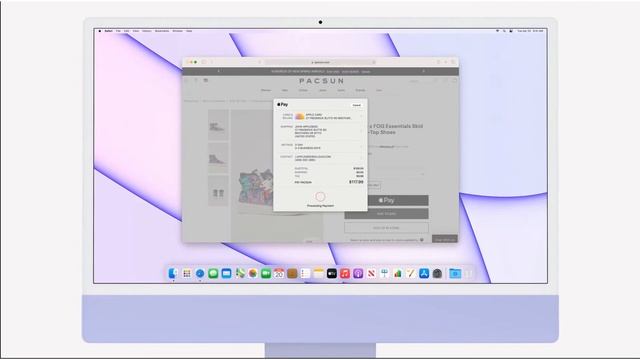Toggle the Safari sidebar button
The image size is (640, 360).
[x=204, y=62]
